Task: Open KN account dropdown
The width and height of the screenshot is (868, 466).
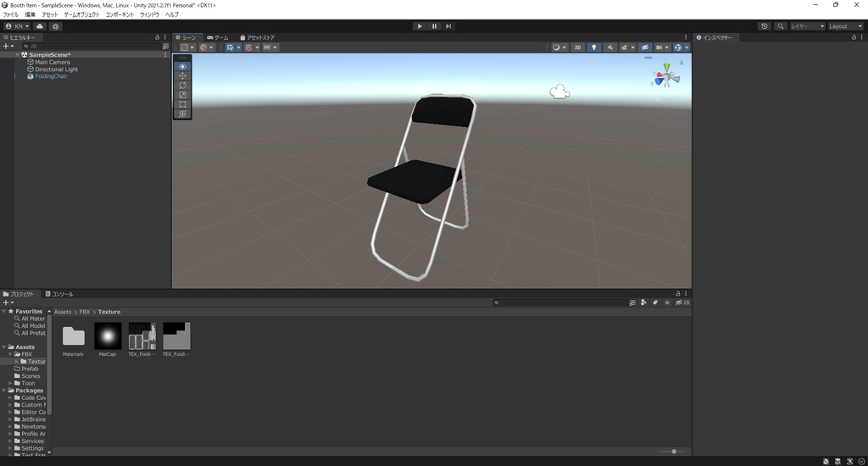Action: [17, 26]
